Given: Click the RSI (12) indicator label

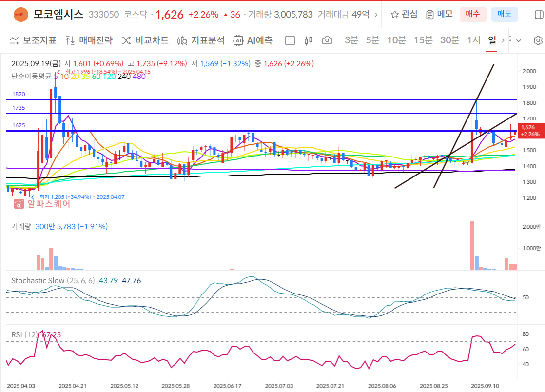Looking at the screenshot, I should point(24,334).
